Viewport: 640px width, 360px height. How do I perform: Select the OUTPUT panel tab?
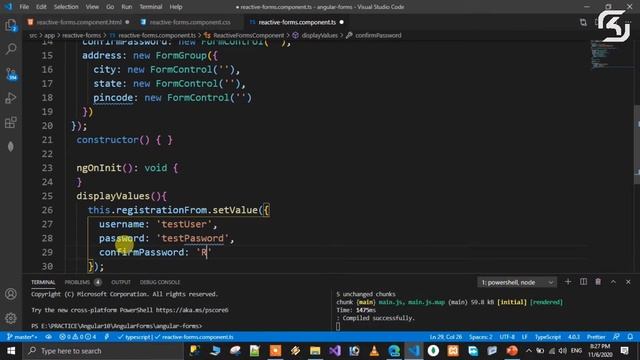pos(121,282)
